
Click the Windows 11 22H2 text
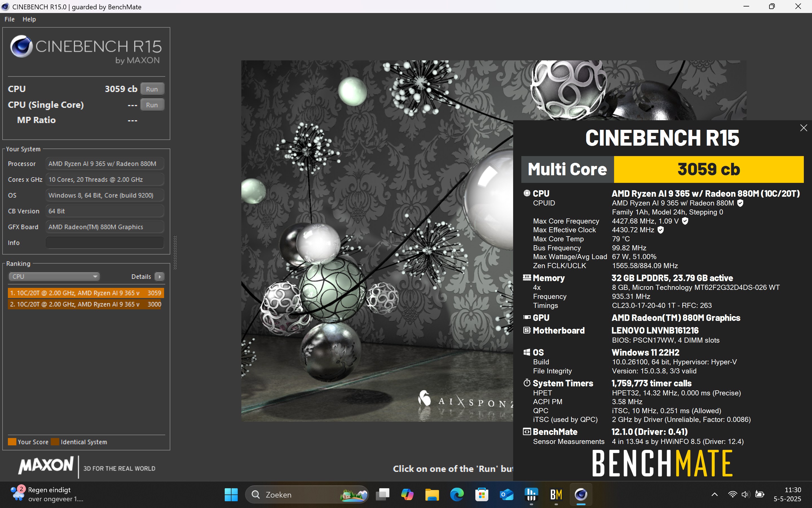[x=645, y=352]
